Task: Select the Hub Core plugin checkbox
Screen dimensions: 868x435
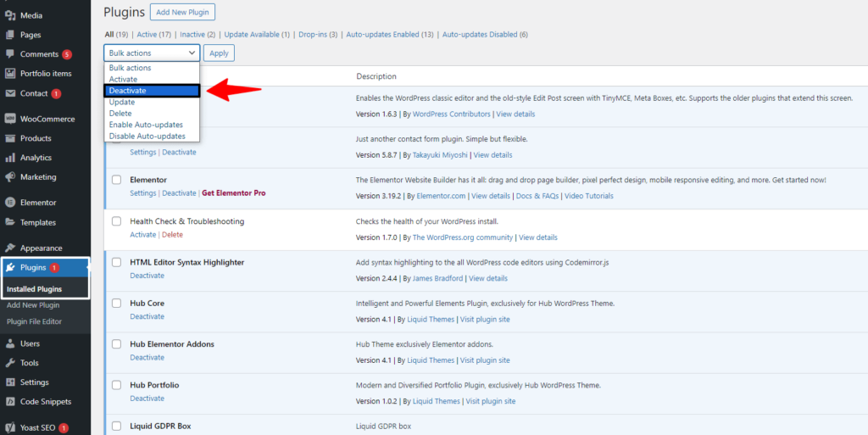Action: 117,304
